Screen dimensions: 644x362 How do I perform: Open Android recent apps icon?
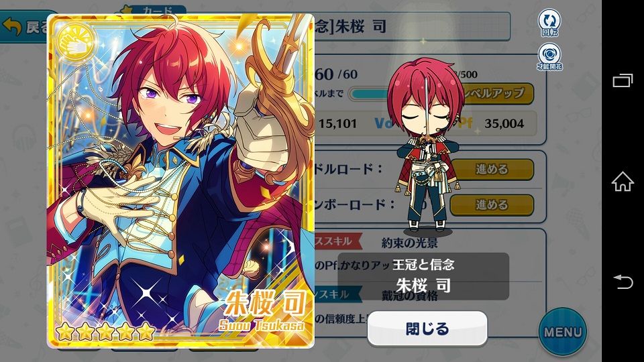623,80
